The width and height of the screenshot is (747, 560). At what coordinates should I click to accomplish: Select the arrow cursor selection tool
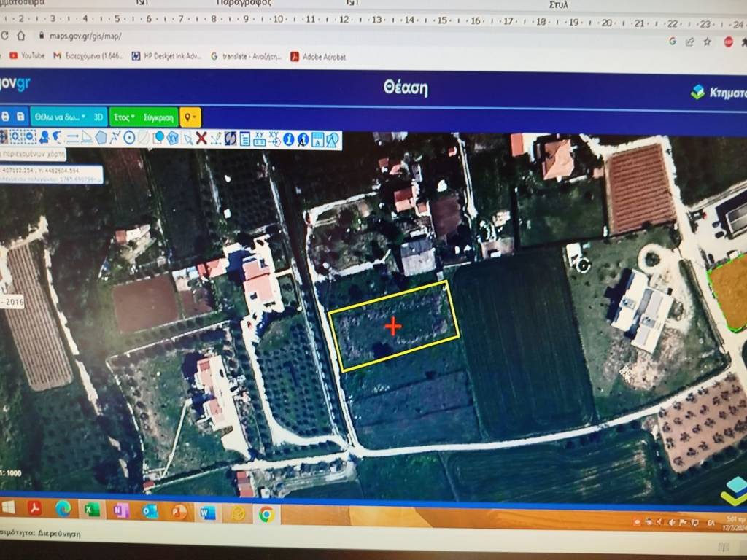tap(187, 138)
